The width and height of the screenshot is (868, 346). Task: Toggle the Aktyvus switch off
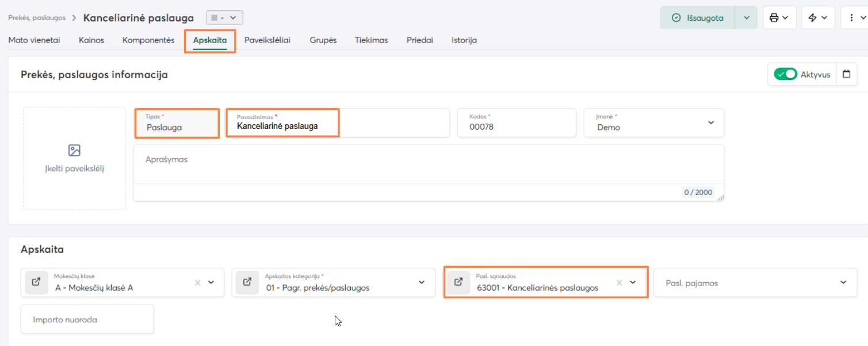point(785,74)
